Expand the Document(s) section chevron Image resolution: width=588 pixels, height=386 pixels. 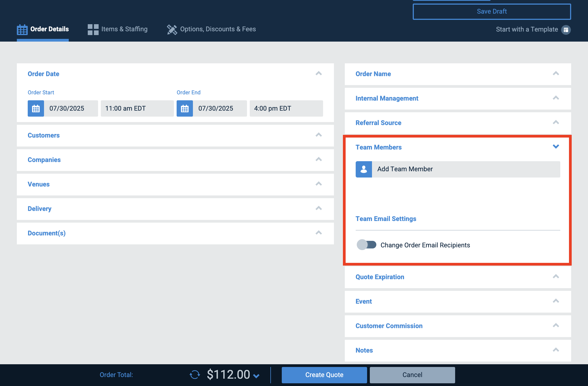click(x=319, y=233)
